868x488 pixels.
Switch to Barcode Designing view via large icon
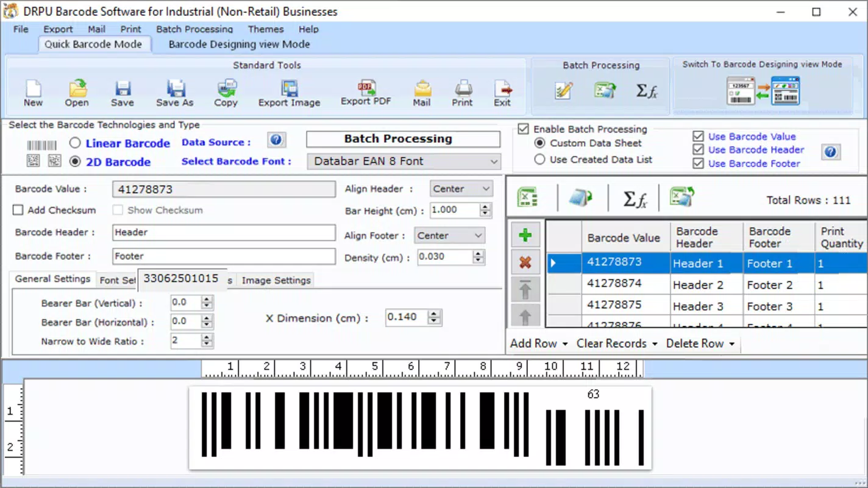tap(763, 91)
